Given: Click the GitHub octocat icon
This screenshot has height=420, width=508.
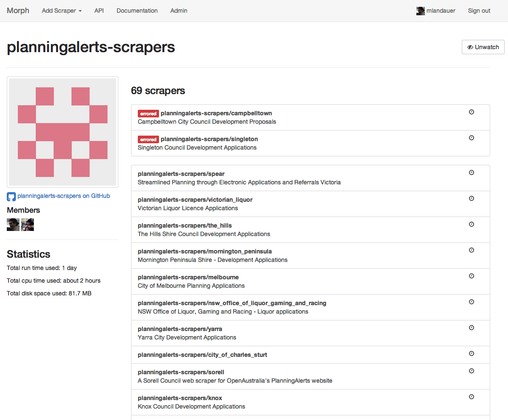Looking at the screenshot, I should (x=11, y=197).
